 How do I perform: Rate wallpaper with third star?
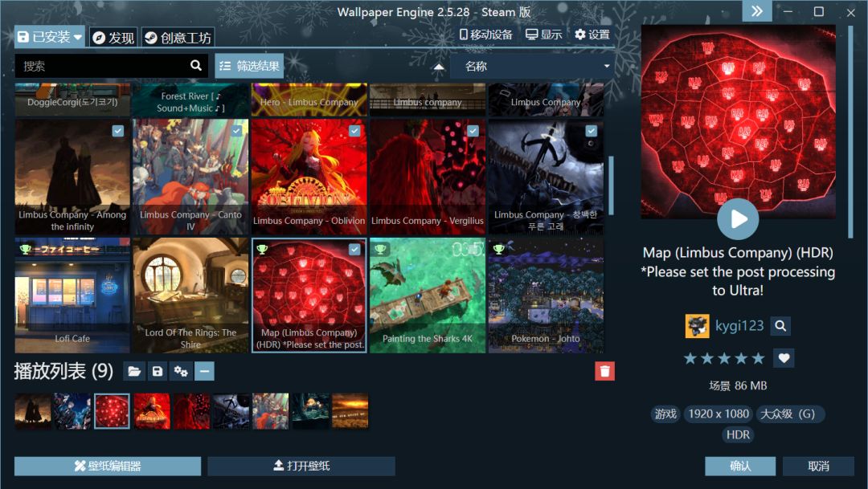[x=724, y=358]
